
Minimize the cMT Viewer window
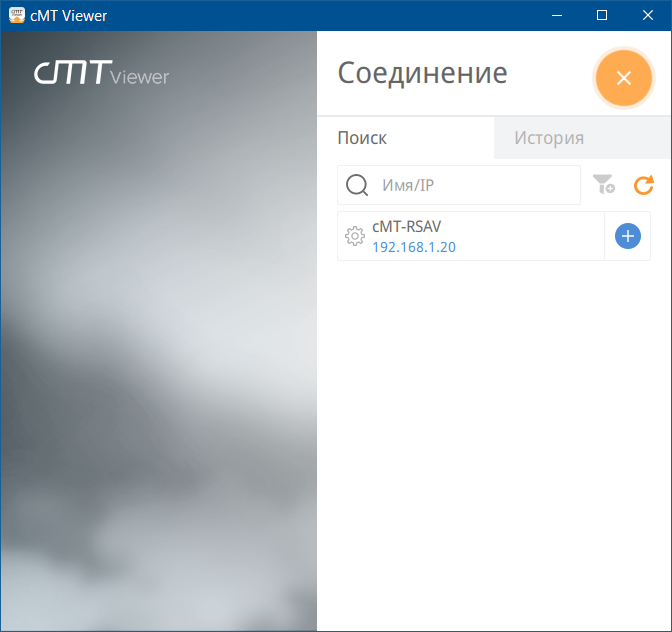click(x=557, y=15)
